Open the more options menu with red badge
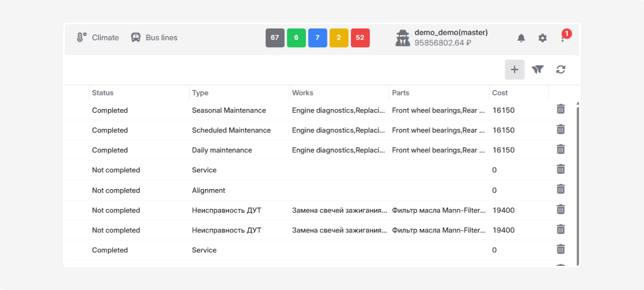Viewport: 644px width, 290px height. coord(563,38)
